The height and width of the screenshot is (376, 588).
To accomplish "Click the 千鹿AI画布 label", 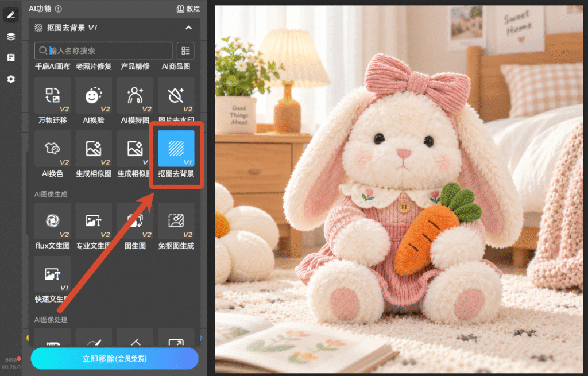I will tap(52, 67).
